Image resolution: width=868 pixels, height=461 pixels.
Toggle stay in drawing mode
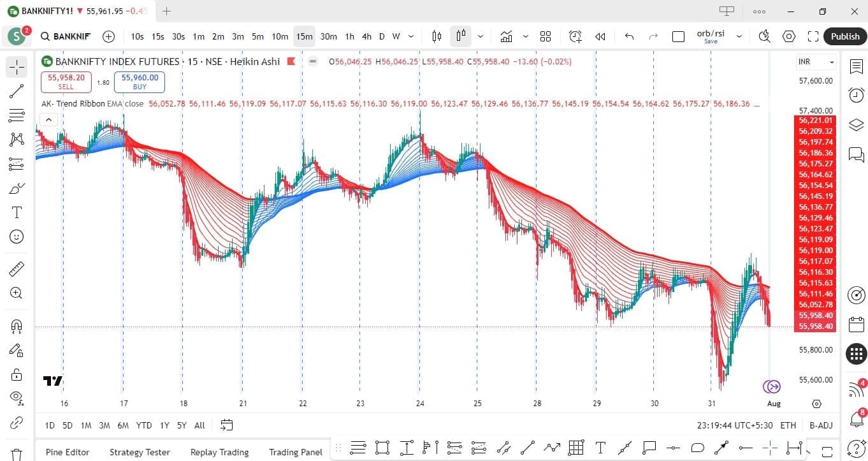pyautogui.click(x=17, y=350)
